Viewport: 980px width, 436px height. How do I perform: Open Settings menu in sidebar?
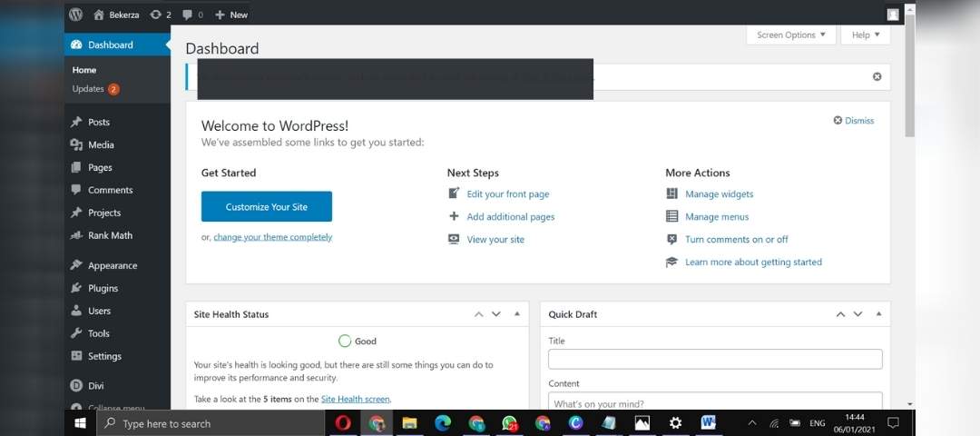117,356
